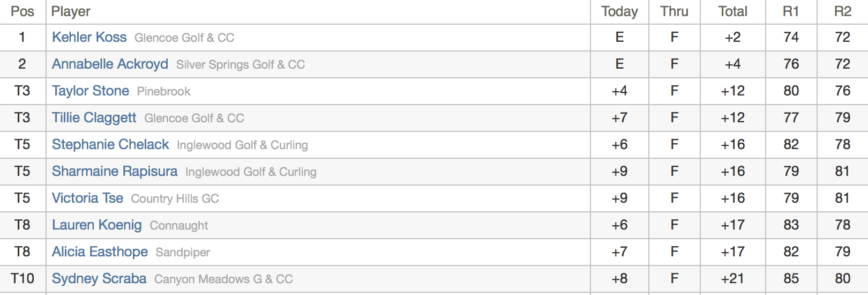Image resolution: width=868 pixels, height=295 pixels.
Task: Open Annabelle Ackroyd player profile
Action: tap(110, 64)
